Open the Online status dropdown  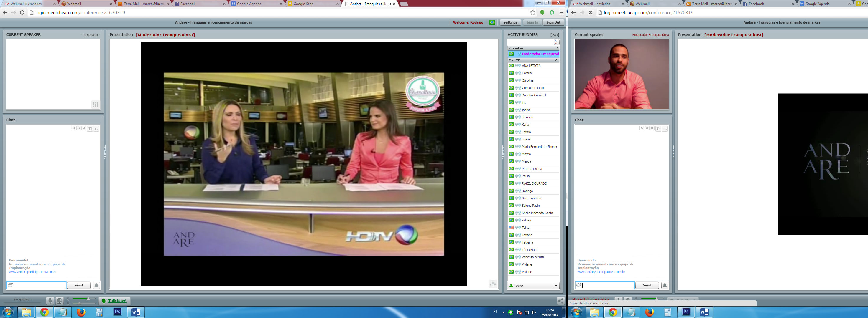coord(556,286)
